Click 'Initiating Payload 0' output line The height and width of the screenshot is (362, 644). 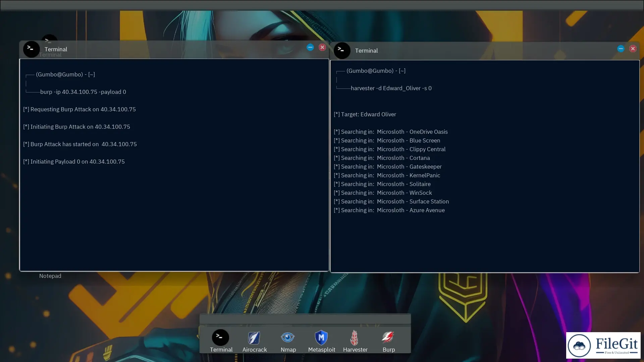click(x=74, y=162)
